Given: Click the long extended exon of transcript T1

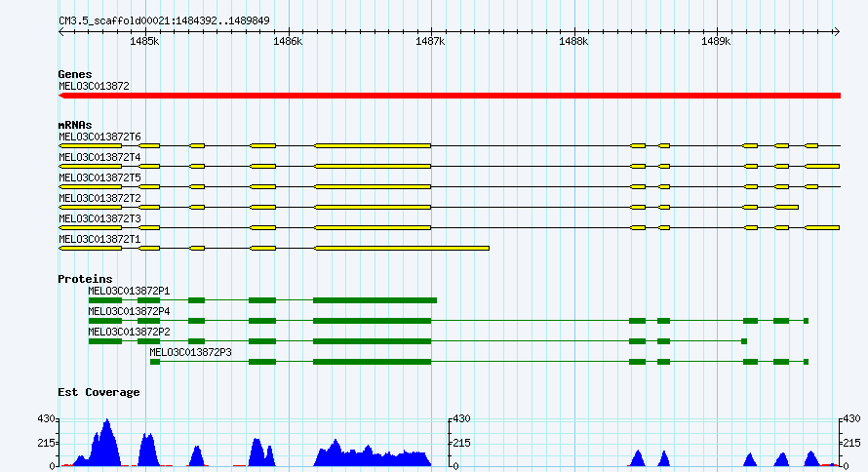Looking at the screenshot, I should tap(402, 248).
